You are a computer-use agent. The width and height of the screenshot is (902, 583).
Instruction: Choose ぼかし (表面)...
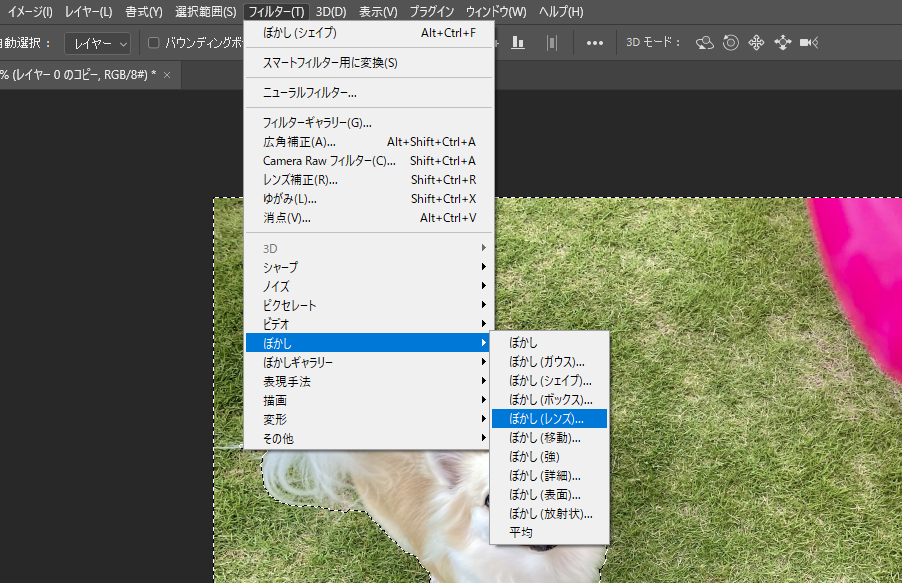549,494
